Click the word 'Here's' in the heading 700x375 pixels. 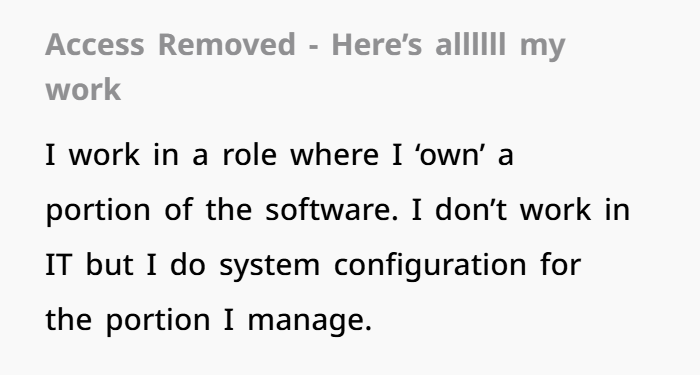(x=377, y=45)
